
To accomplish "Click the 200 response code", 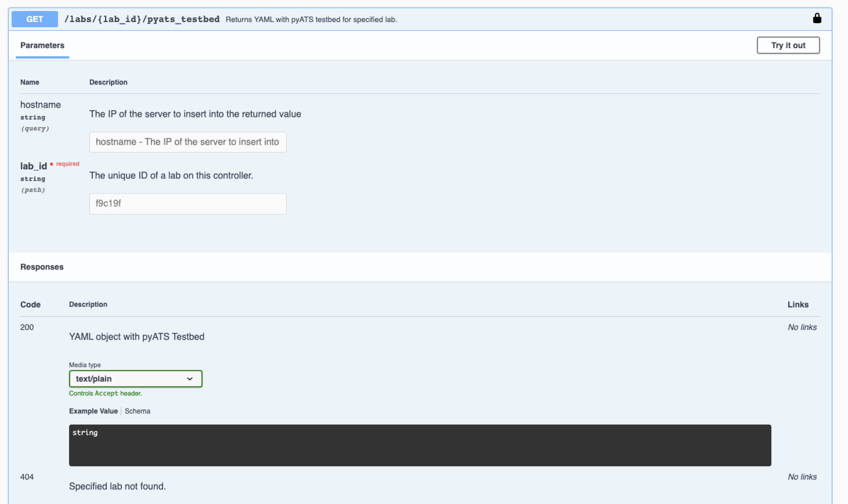I will [27, 327].
